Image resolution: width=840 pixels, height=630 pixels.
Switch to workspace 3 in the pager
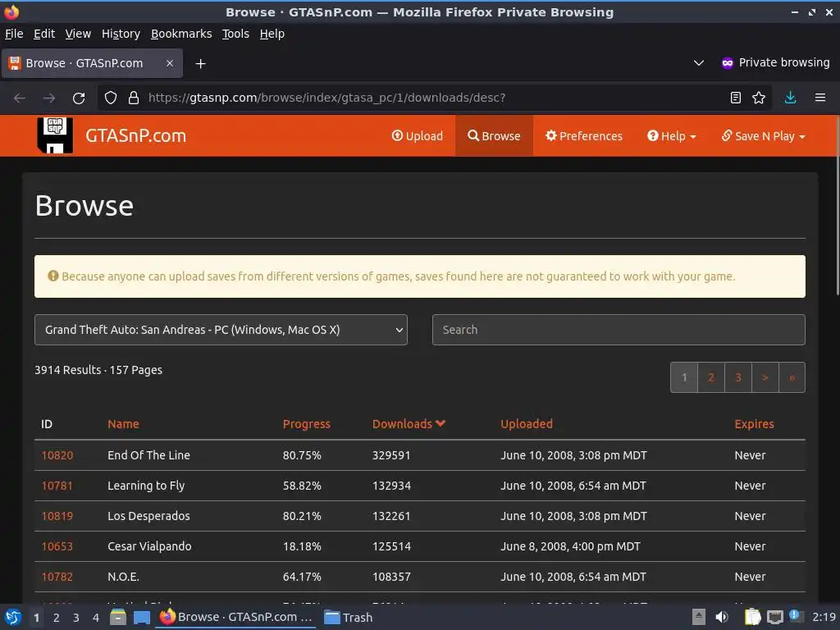click(76, 618)
